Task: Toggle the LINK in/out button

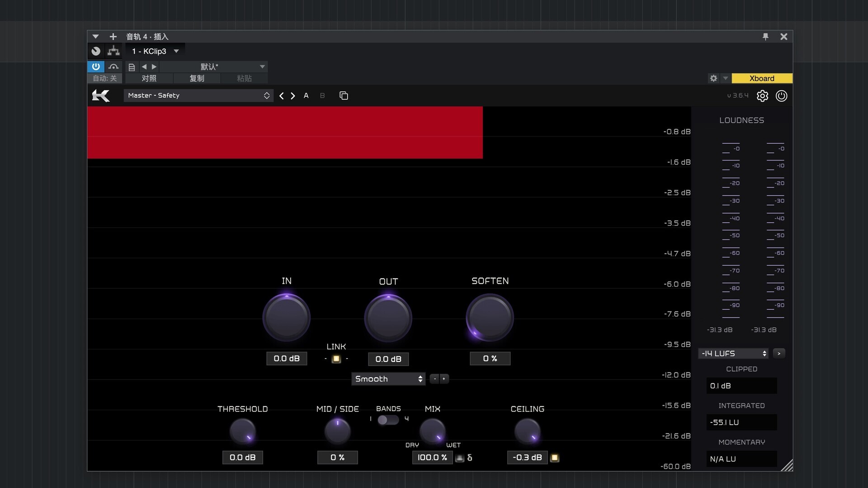Action: tap(336, 359)
